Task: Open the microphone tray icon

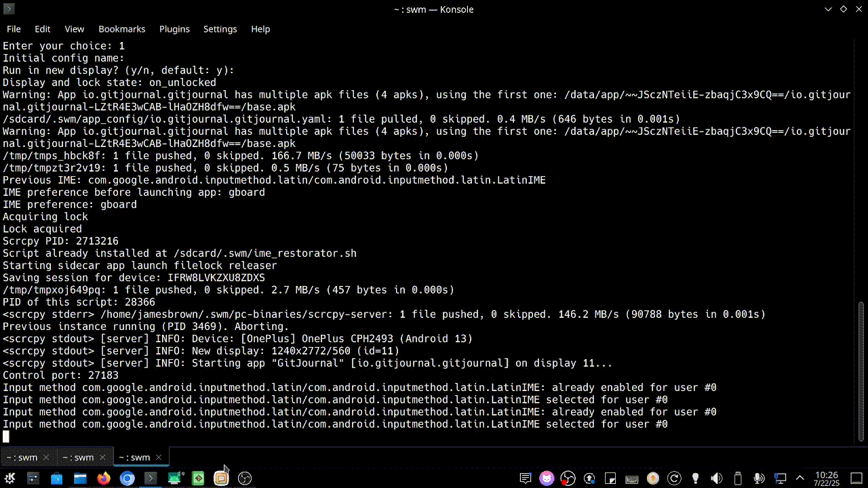Action: click(x=759, y=479)
